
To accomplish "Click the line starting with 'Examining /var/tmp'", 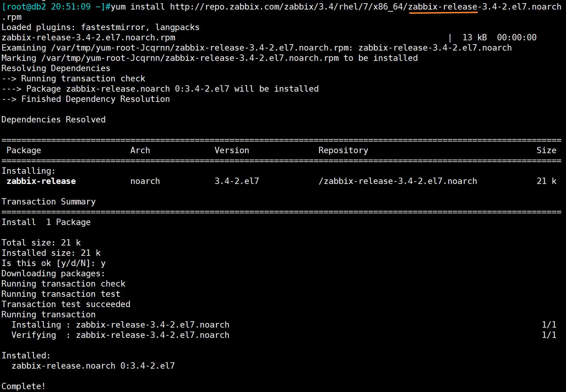I will pyautogui.click(x=257, y=48).
